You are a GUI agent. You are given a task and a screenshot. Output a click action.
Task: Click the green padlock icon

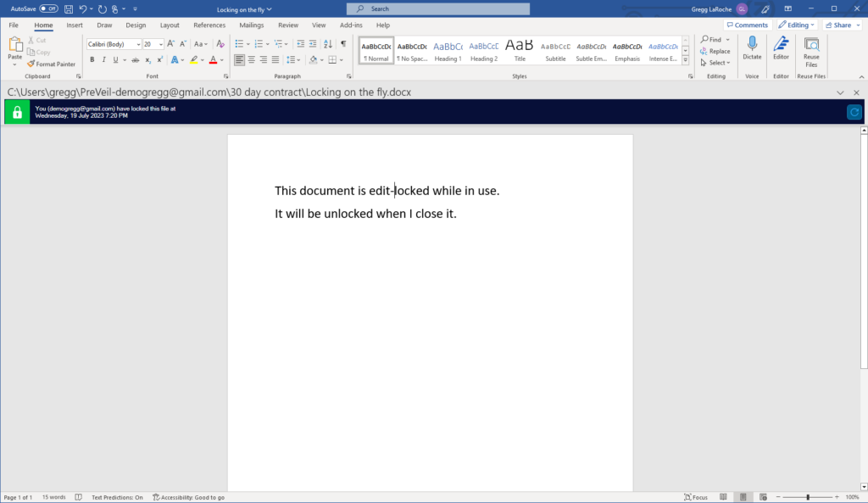(x=17, y=112)
